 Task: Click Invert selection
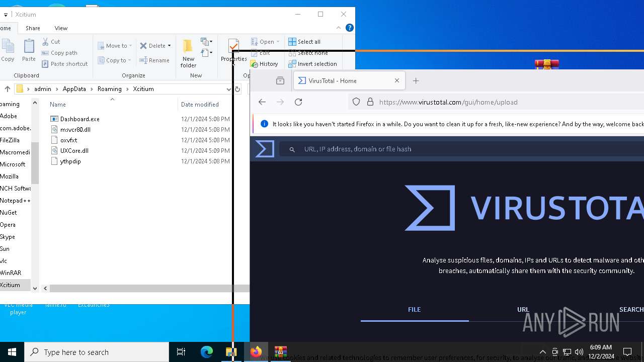tap(312, 64)
